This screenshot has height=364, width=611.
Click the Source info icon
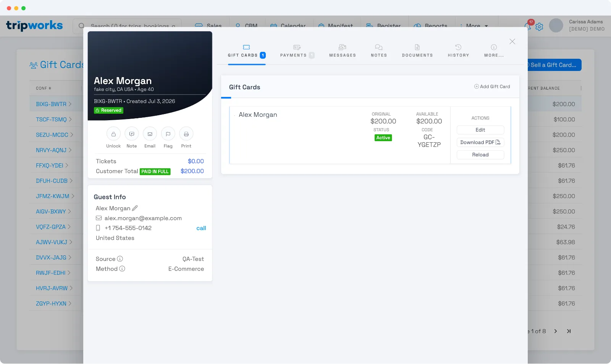coord(120,259)
